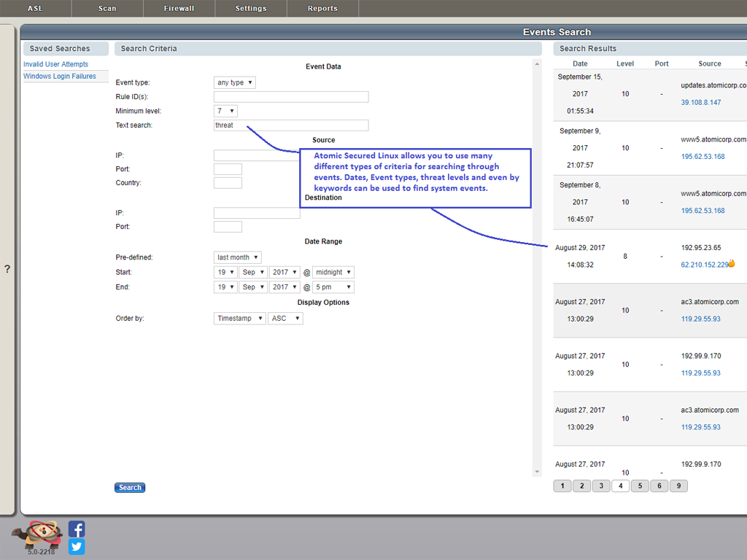
Task: Open the Pre-defined date range dropdown
Action: click(237, 257)
